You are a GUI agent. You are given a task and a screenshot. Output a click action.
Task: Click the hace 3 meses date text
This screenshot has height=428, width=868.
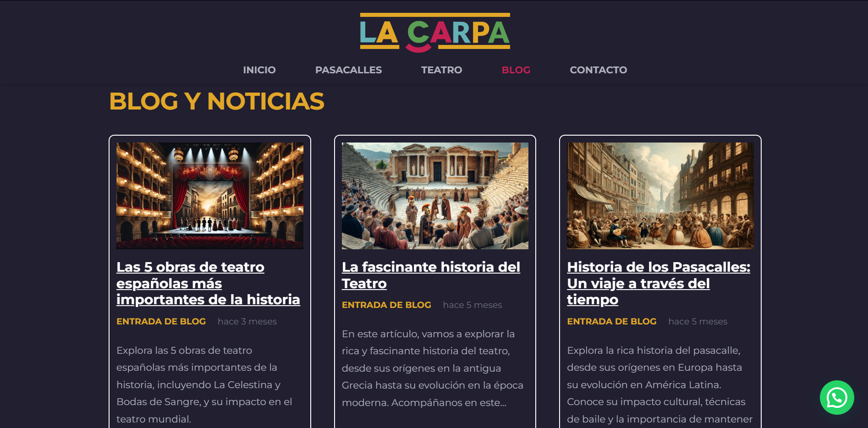point(247,322)
